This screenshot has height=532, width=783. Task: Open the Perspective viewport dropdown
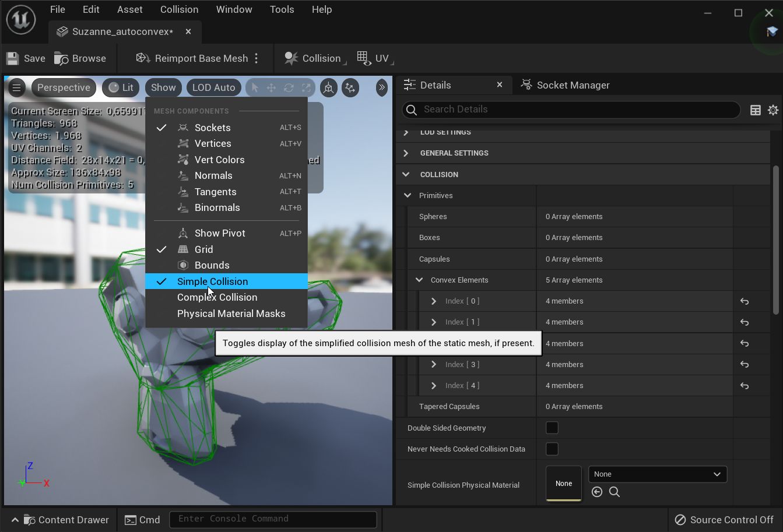(x=64, y=87)
